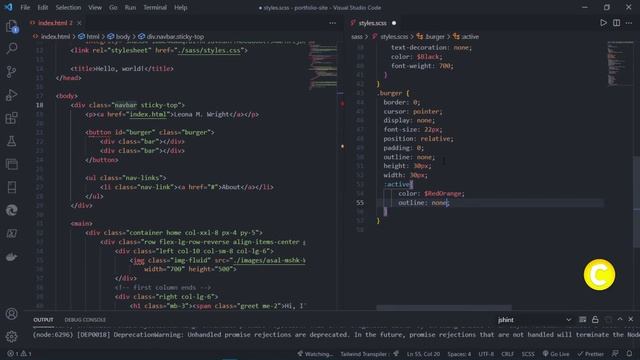Image resolution: width=640 pixels, height=360 pixels.
Task: Toggle output panel scroll lock
Action: [595, 320]
